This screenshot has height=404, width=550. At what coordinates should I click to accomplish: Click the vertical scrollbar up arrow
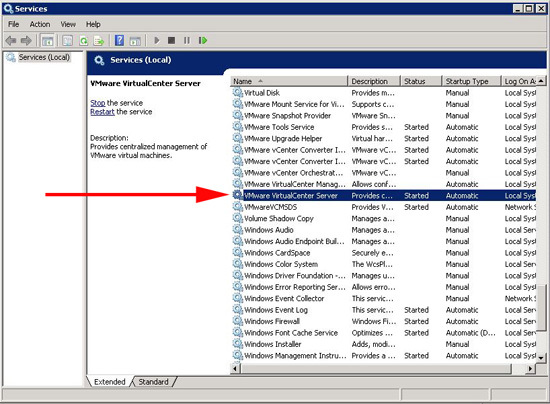tap(541, 81)
